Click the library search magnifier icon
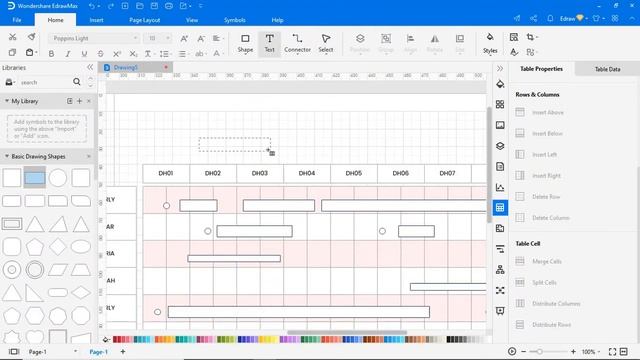 click(x=77, y=82)
